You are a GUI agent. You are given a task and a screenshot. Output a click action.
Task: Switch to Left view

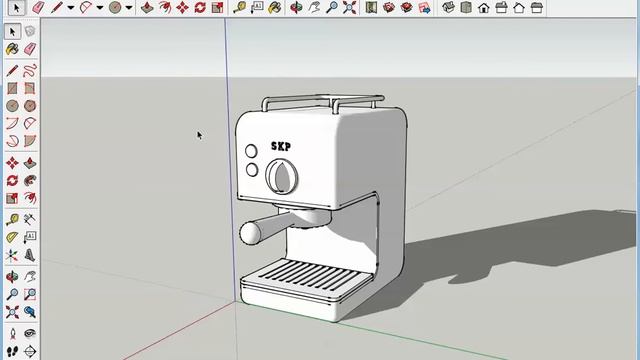[x=537, y=7]
